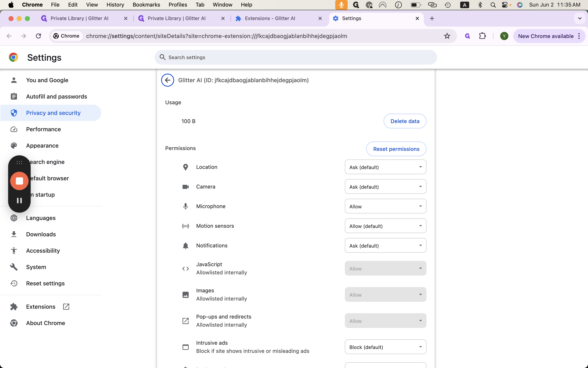Open Glitter AI extension in toolbar
The height and width of the screenshot is (368, 588).
pos(467,36)
